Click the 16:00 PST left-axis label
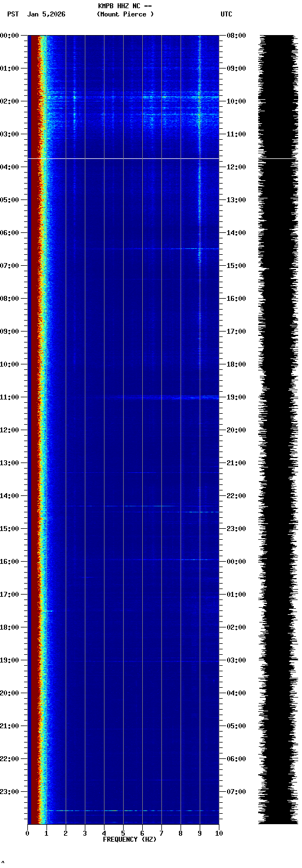The width and height of the screenshot is (302, 868). [x=10, y=562]
